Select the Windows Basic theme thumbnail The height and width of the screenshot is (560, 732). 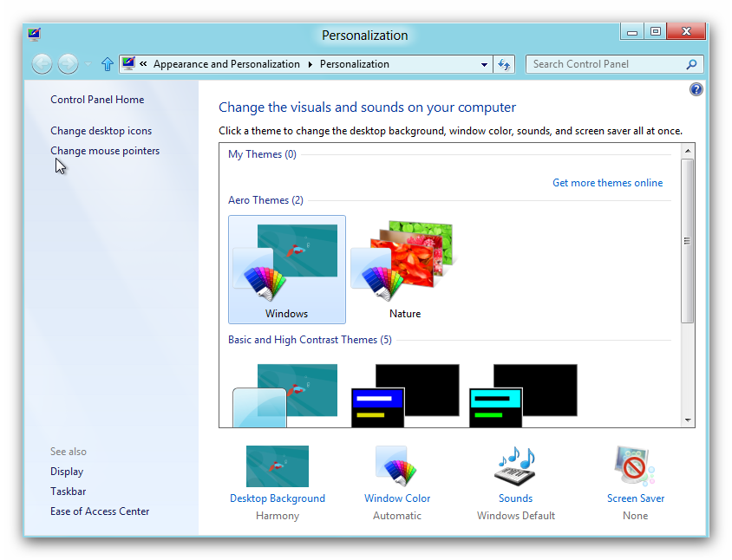[x=285, y=395]
